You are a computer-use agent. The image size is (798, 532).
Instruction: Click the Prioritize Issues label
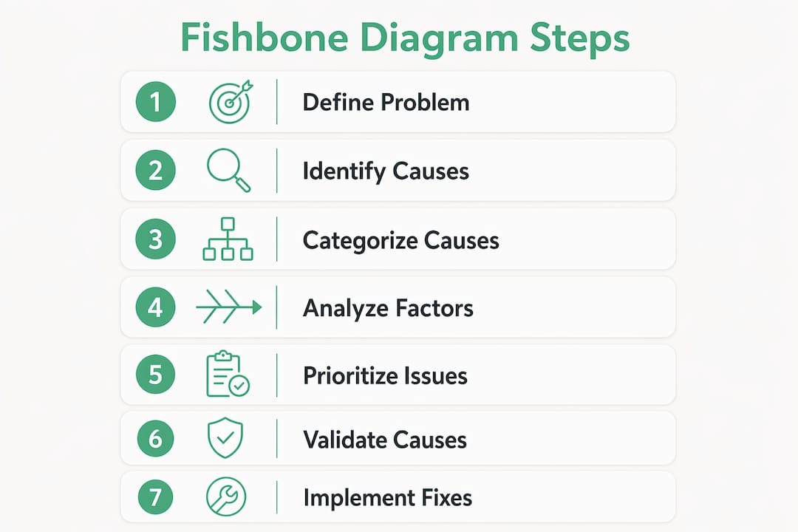tap(385, 375)
